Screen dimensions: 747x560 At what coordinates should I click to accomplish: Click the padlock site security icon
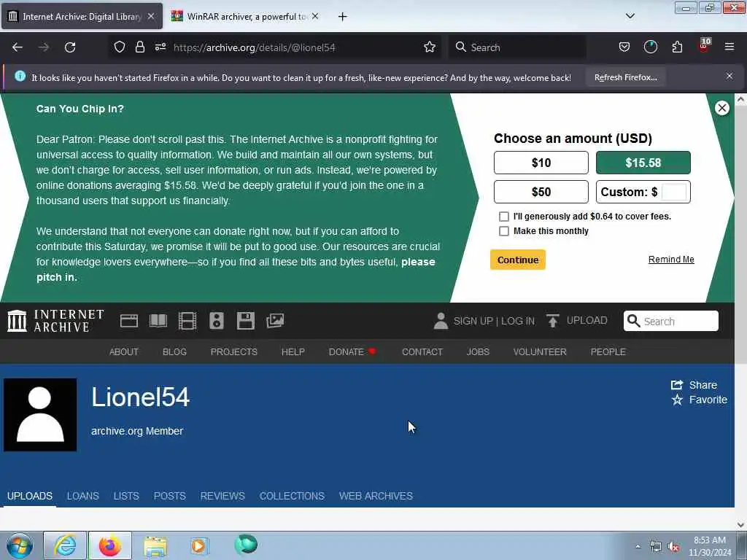point(139,47)
